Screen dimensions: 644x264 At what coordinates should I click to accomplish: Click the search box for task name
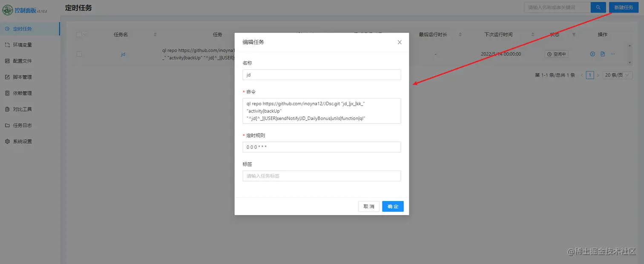[557, 8]
